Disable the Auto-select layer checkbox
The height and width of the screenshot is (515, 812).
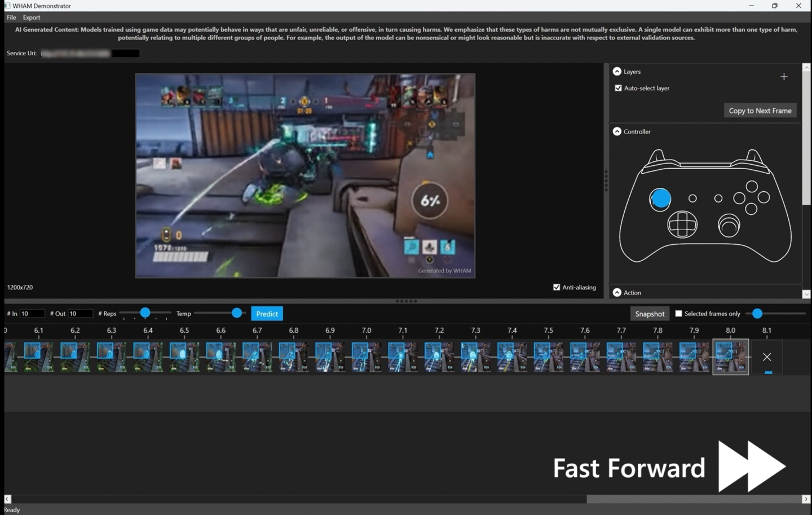tap(618, 88)
